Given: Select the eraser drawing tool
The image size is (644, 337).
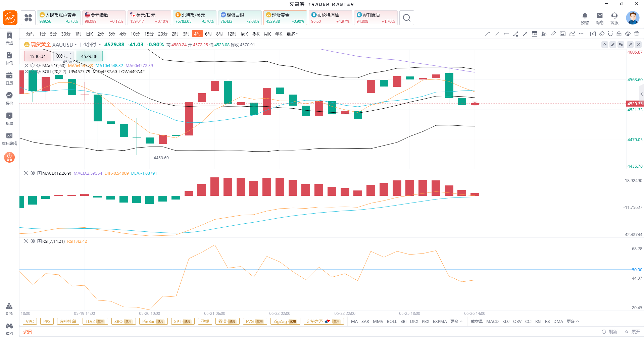Looking at the screenshot, I should (x=602, y=34).
